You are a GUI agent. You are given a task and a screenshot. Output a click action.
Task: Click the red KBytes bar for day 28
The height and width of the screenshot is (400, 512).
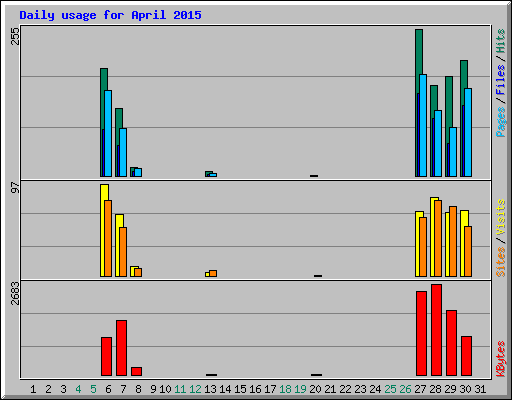click(436, 330)
